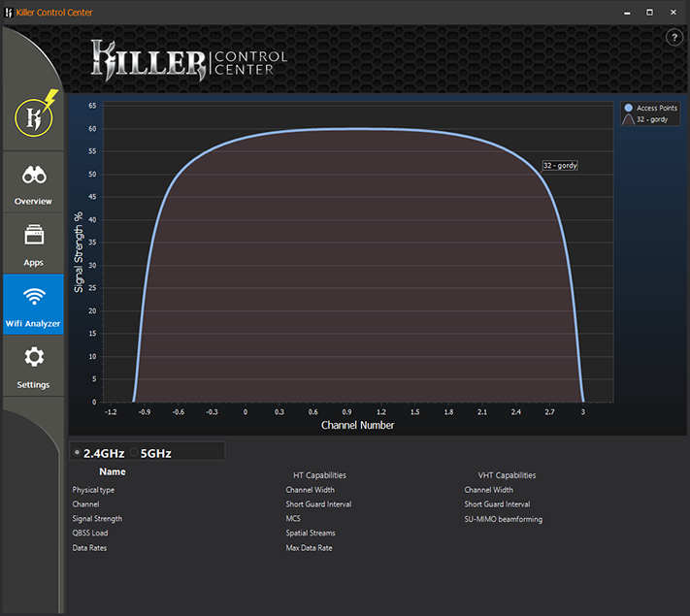Select the 5GHz radio button
The width and height of the screenshot is (690, 616).
134,452
